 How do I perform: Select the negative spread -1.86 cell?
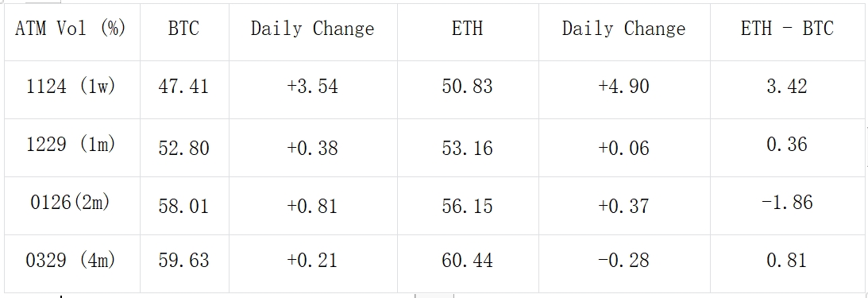tap(787, 206)
